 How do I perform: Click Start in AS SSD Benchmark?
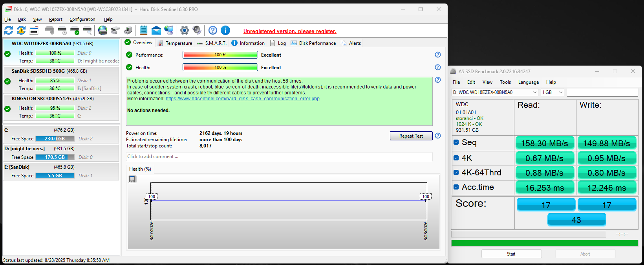click(x=511, y=254)
